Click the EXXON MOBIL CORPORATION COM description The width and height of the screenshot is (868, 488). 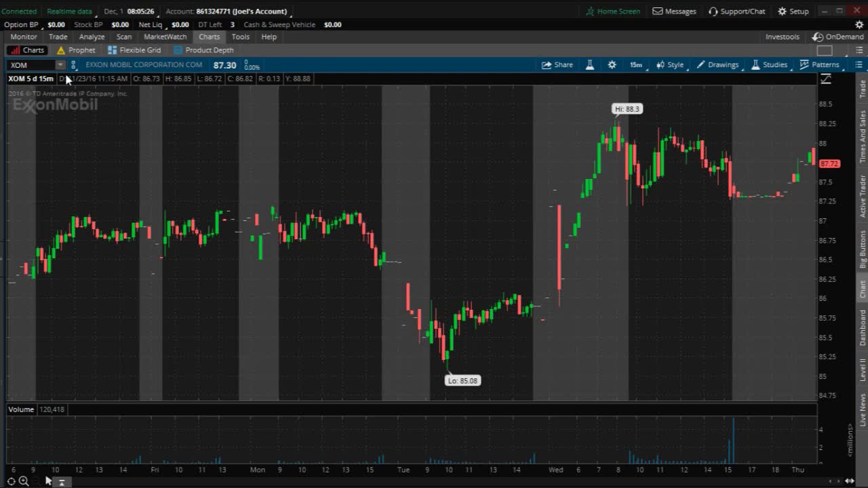[x=144, y=65]
